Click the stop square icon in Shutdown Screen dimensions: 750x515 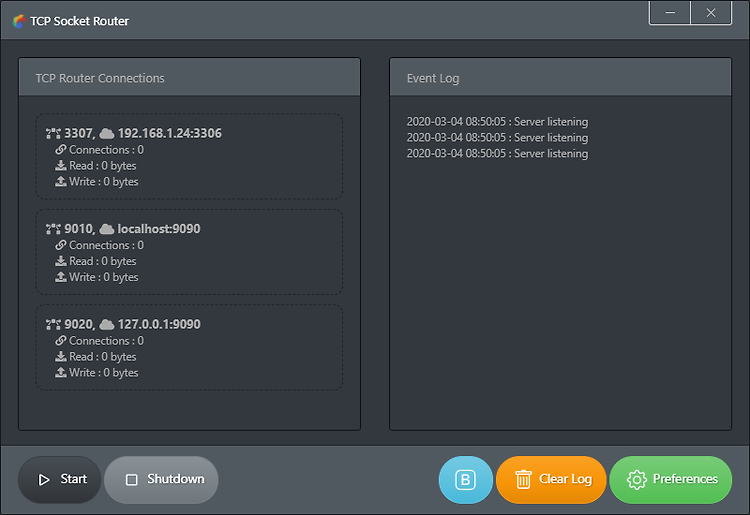(x=132, y=480)
